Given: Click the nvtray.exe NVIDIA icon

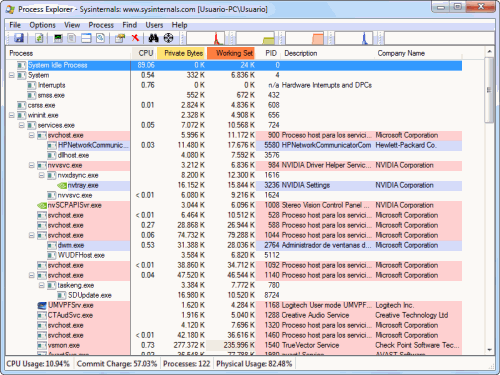Looking at the screenshot, I should (x=62, y=185).
